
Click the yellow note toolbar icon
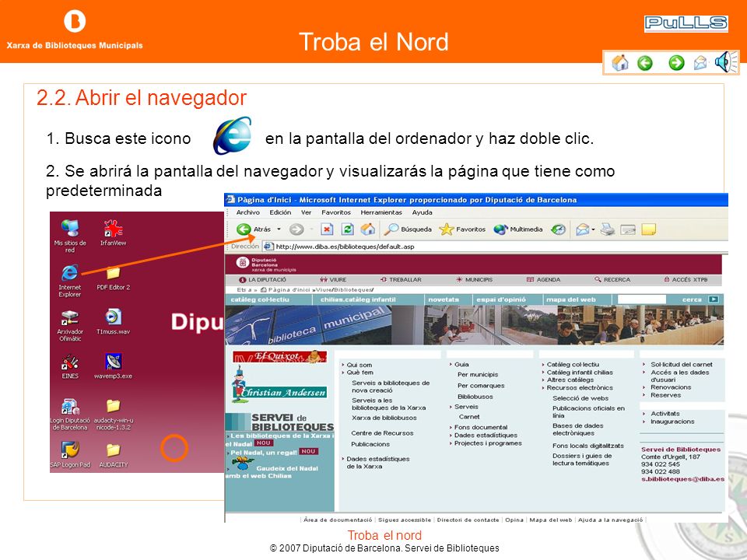click(648, 229)
